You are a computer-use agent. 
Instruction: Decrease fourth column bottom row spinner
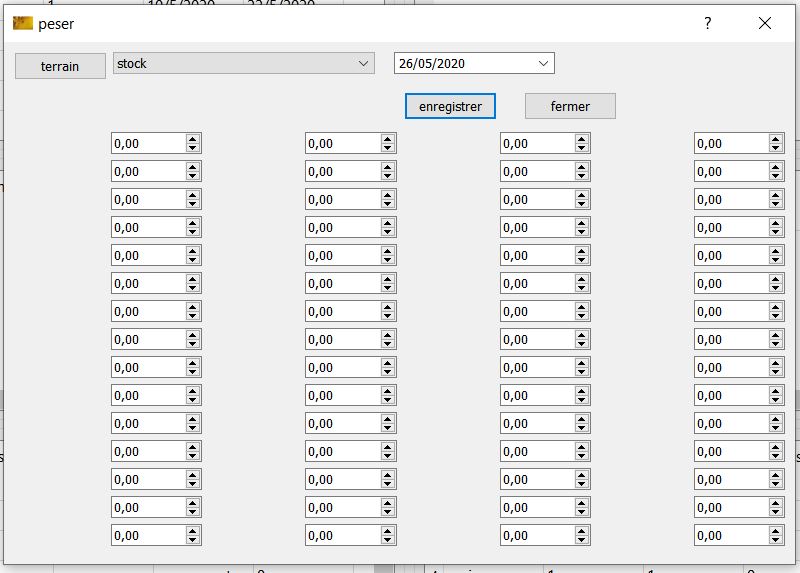776,540
